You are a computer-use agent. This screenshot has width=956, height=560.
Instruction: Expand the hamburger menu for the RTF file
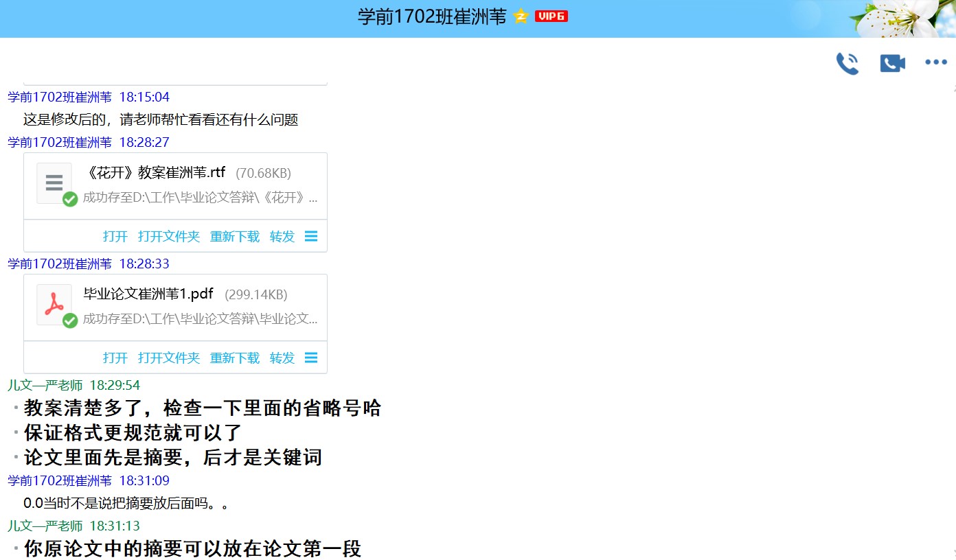[311, 236]
